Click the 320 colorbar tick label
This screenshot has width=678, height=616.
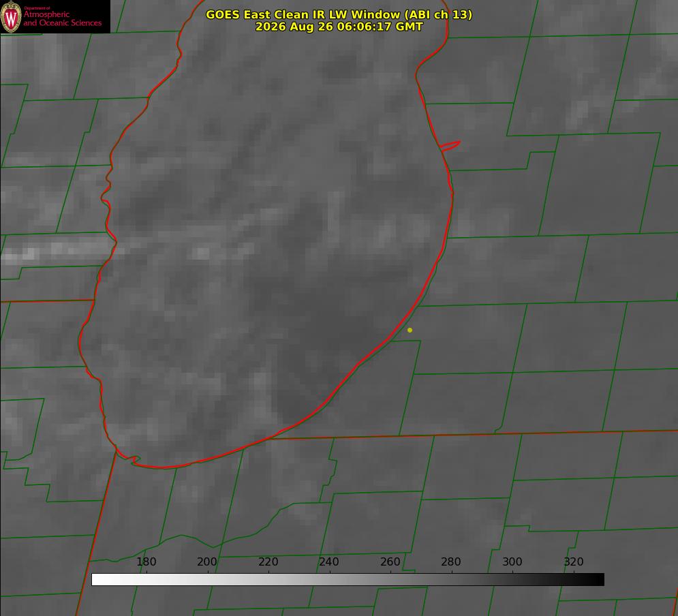coord(574,561)
